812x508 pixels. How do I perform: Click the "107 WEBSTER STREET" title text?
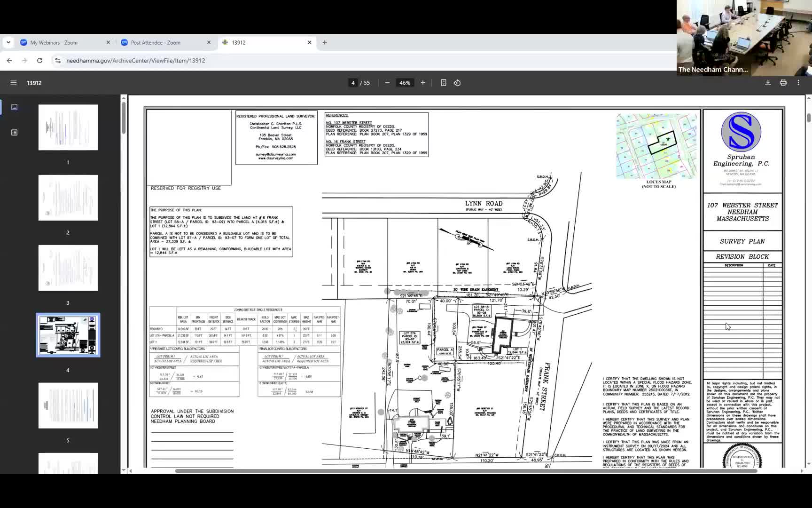tap(742, 205)
